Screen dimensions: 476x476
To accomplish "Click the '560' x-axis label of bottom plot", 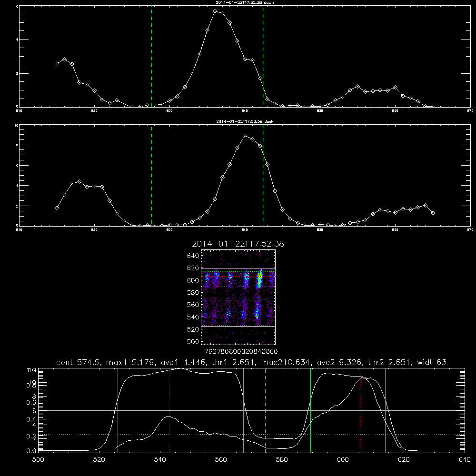I will pos(221,460).
